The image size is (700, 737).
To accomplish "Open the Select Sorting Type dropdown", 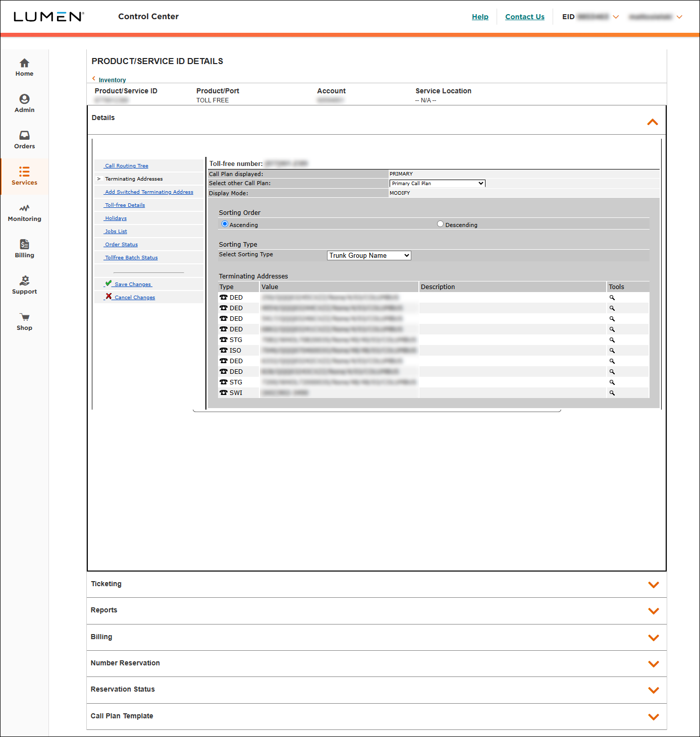I will tap(368, 255).
